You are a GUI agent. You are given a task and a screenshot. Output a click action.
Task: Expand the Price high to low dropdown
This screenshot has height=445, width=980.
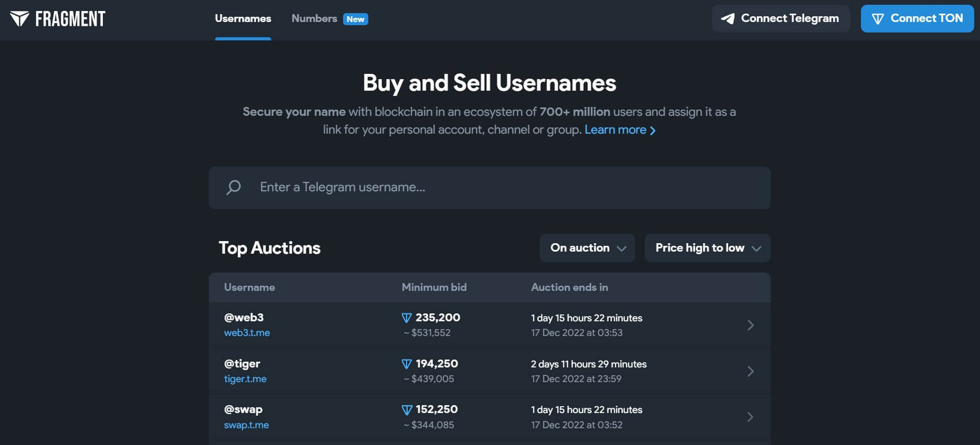[x=707, y=248]
